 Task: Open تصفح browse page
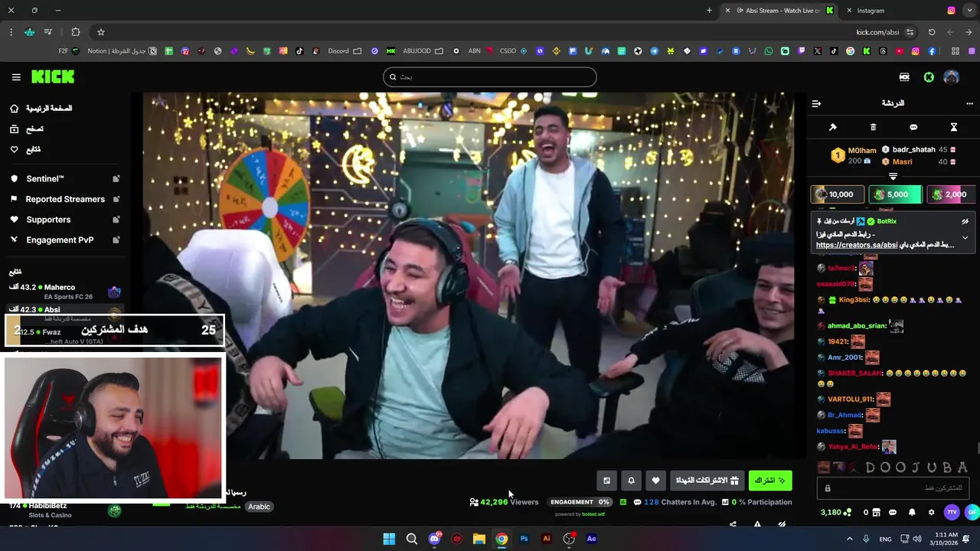[x=27, y=129]
